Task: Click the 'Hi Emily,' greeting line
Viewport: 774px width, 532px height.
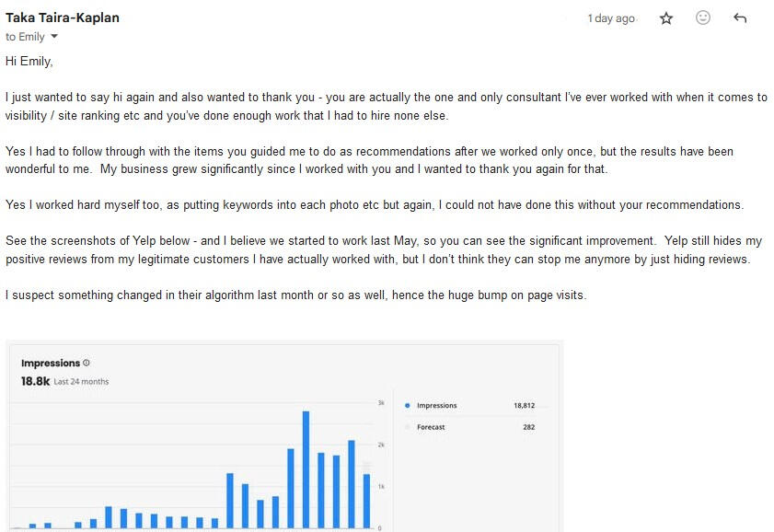Action: pos(29,61)
